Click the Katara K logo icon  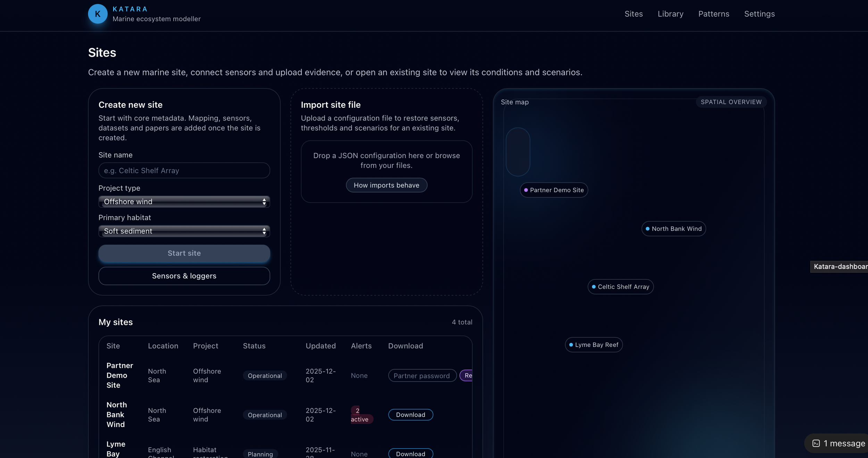coord(98,14)
